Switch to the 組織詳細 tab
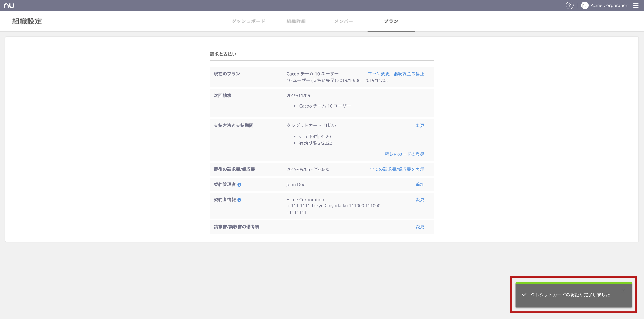 point(296,21)
